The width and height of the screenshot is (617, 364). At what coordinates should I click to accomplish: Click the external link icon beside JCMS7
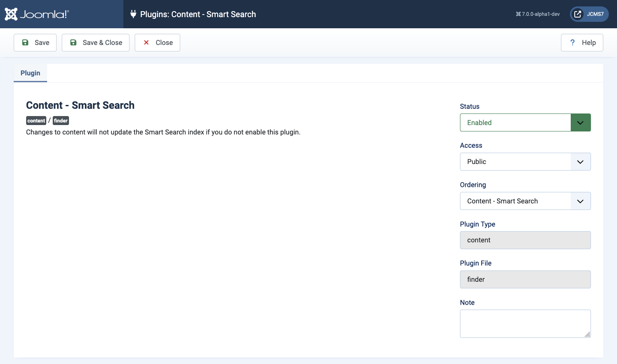coord(578,14)
